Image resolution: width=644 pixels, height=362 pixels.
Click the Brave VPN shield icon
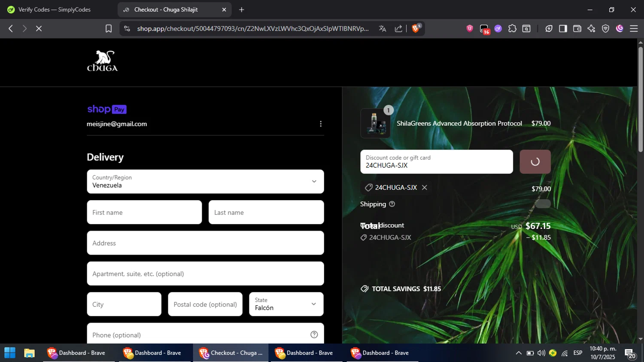click(605, 28)
